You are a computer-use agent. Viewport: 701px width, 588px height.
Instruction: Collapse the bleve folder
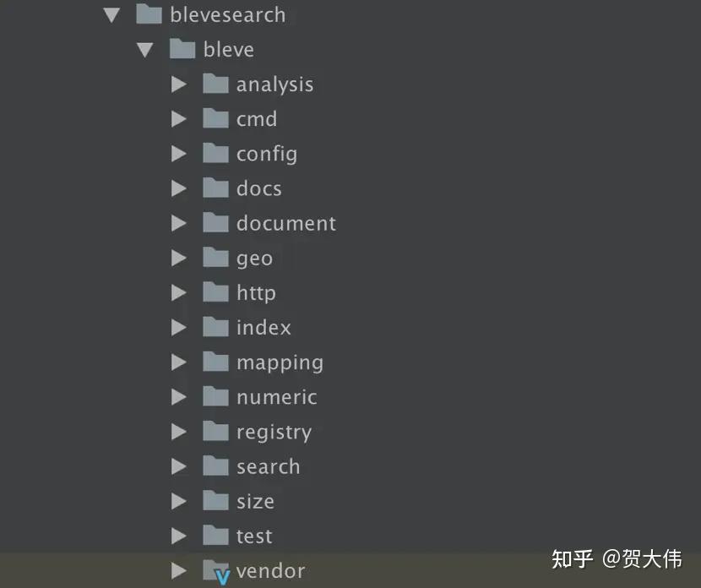point(144,49)
